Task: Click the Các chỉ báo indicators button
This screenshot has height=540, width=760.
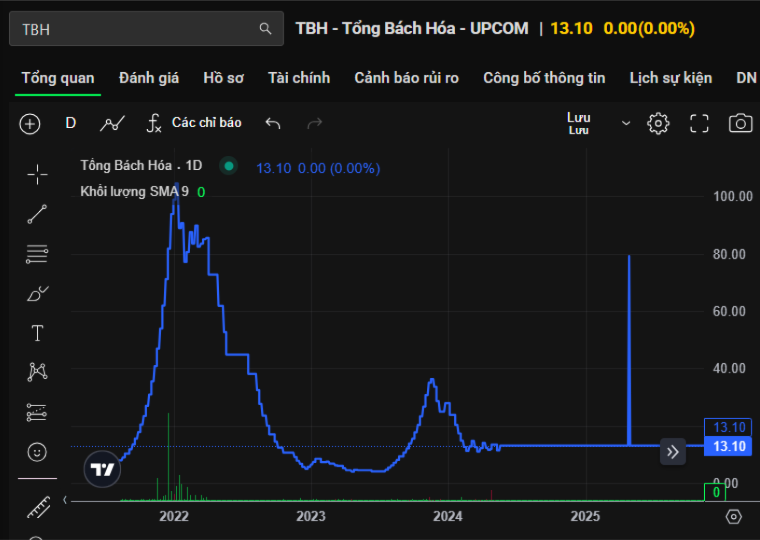Action: 194,123
